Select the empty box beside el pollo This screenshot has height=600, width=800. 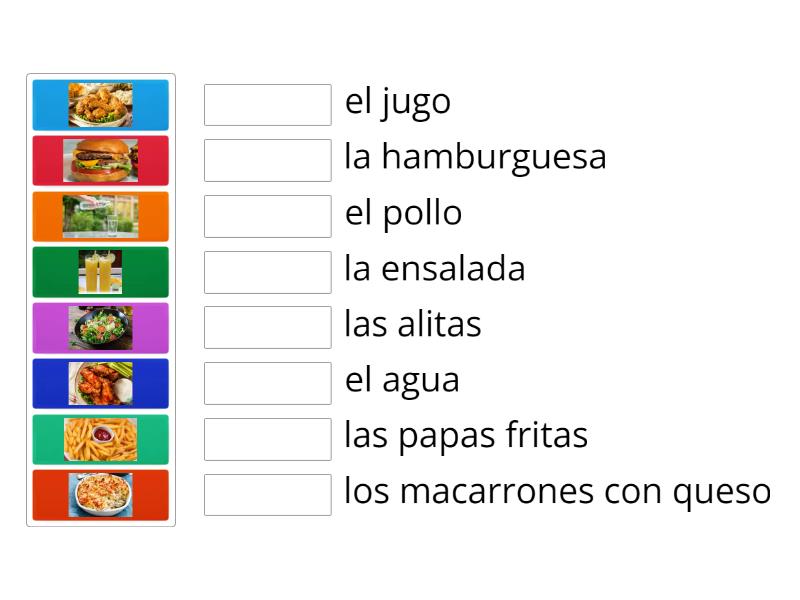(267, 215)
